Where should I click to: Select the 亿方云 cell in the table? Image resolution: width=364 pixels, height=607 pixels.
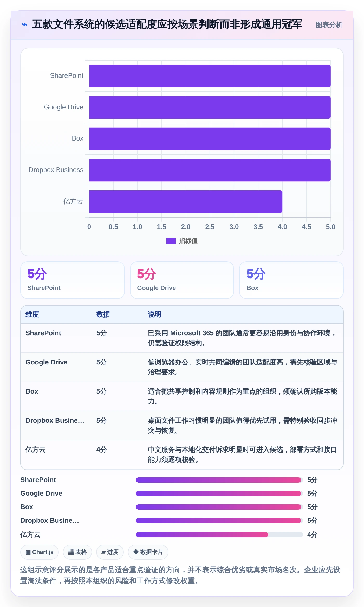coord(36,450)
